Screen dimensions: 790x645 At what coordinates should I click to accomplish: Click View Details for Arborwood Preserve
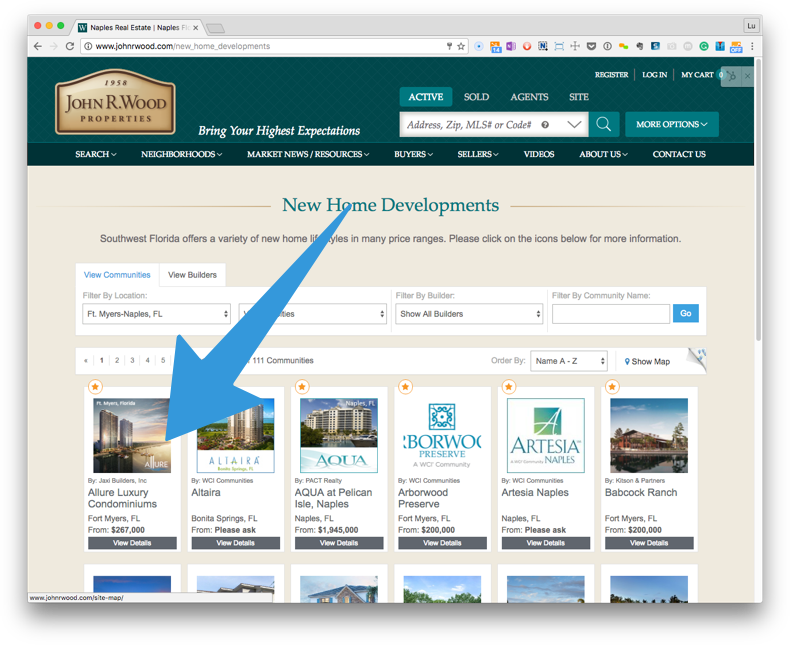point(442,543)
